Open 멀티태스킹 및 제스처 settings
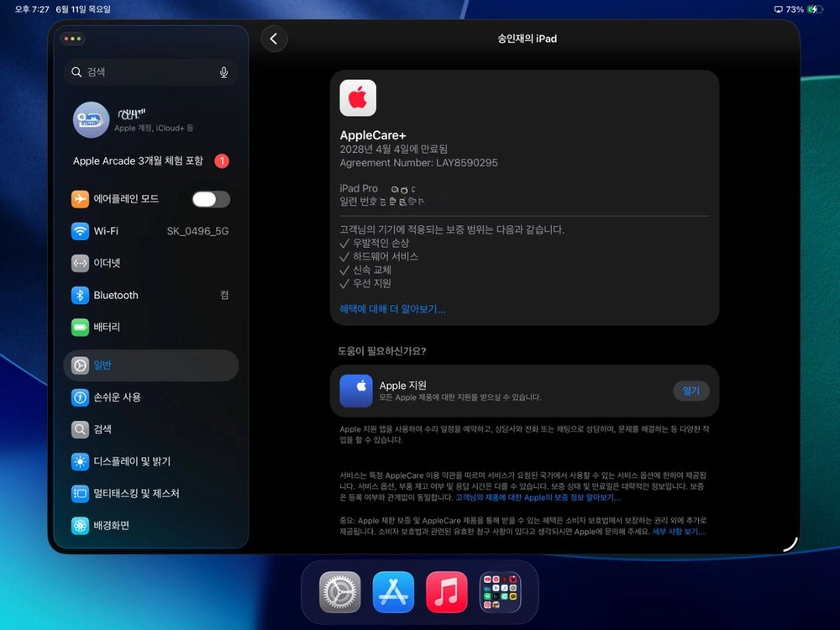 (150, 493)
